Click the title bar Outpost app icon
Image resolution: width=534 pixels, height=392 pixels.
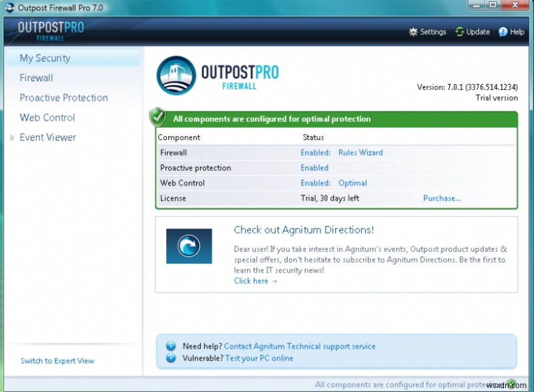pos(9,7)
